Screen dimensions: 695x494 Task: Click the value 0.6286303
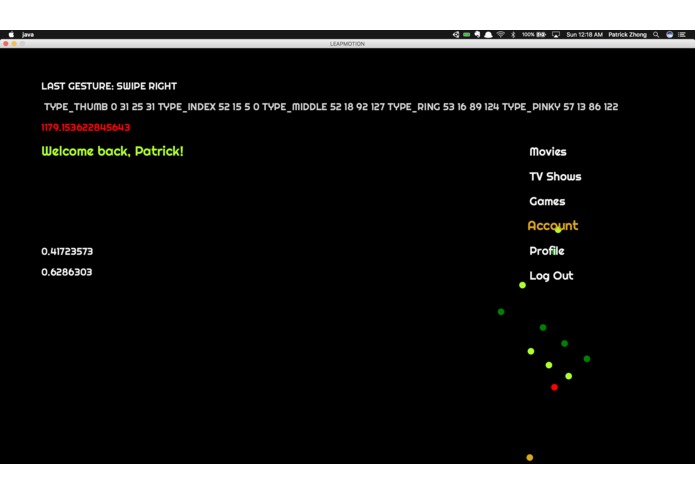click(x=66, y=272)
